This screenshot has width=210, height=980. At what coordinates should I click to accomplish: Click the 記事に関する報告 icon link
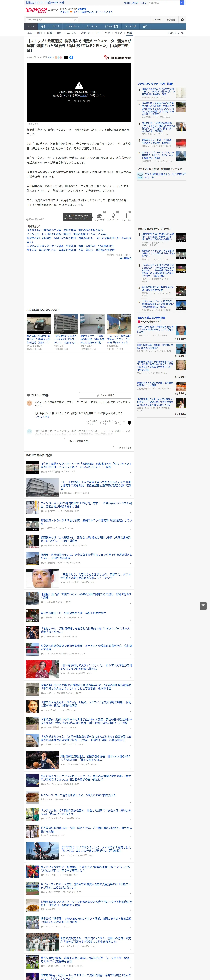pos(35,220)
